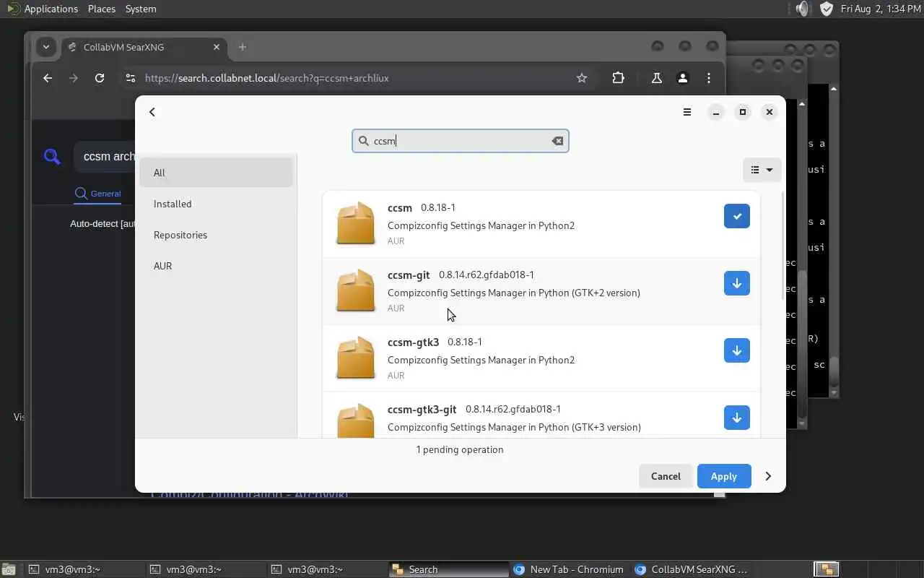
Task: Reload the Chromium page
Action: (x=100, y=78)
